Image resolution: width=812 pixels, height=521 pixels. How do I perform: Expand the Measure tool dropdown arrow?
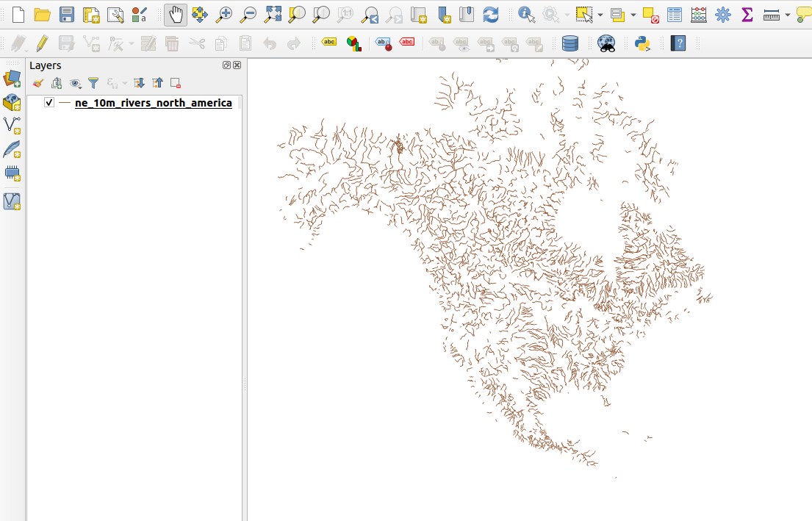(788, 15)
